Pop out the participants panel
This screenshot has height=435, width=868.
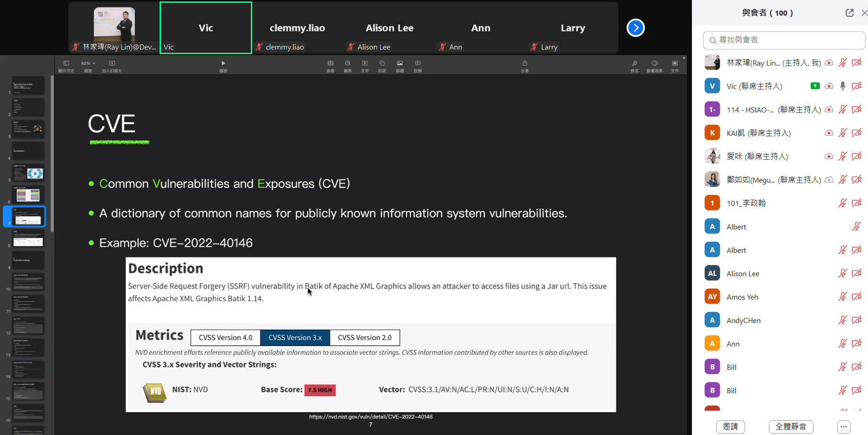pos(850,13)
